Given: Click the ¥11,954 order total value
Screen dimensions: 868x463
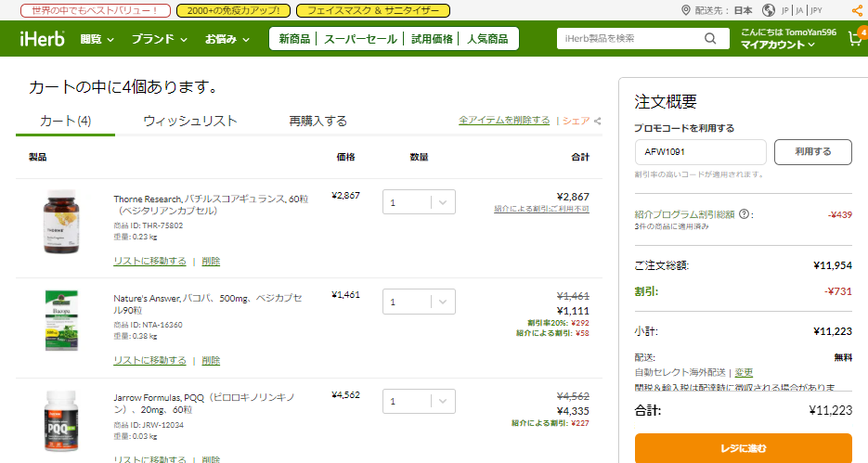Looking at the screenshot, I should 833,265.
